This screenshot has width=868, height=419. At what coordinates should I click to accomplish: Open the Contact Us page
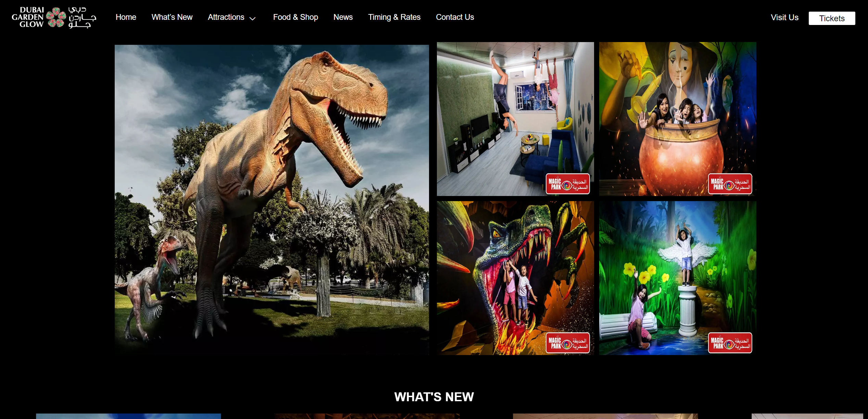tap(455, 17)
